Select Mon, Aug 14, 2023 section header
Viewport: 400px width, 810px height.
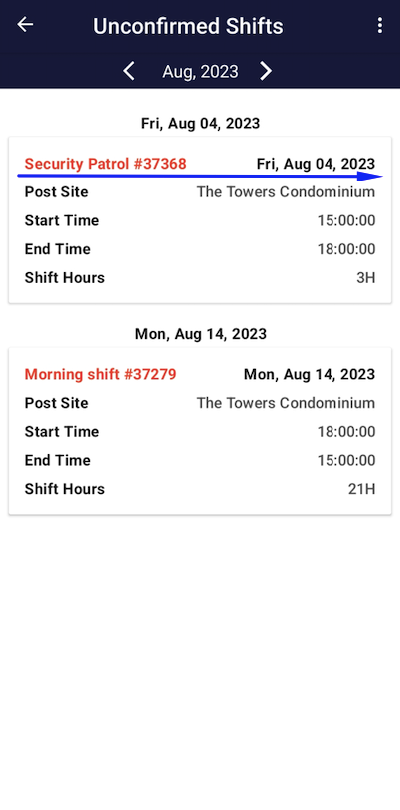click(x=201, y=334)
